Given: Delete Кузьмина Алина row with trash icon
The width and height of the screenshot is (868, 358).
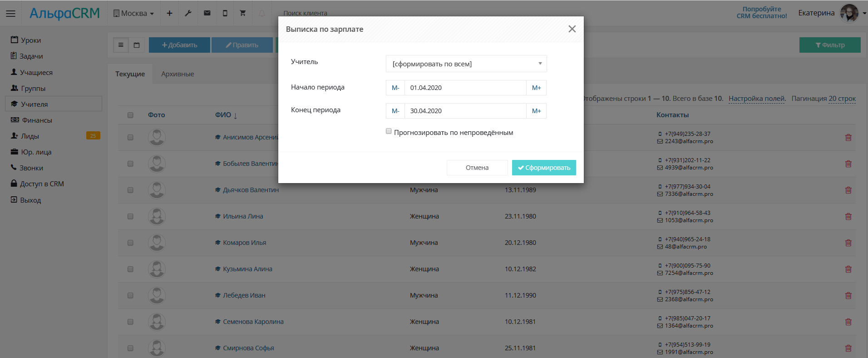Looking at the screenshot, I should 848,269.
